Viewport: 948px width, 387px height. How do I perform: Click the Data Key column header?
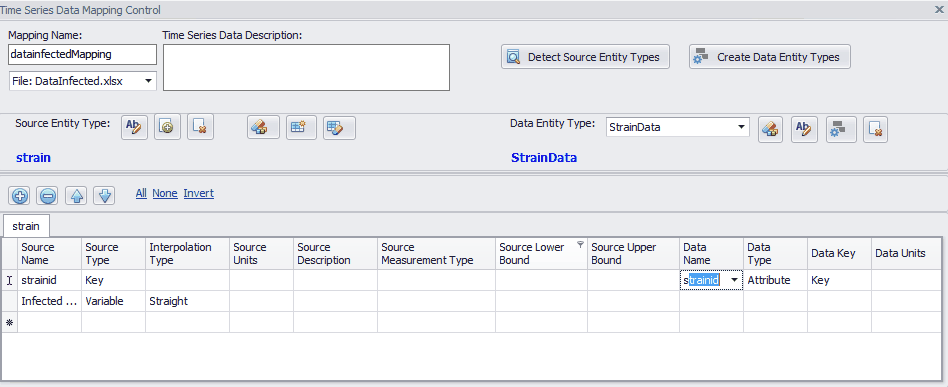pos(840,253)
